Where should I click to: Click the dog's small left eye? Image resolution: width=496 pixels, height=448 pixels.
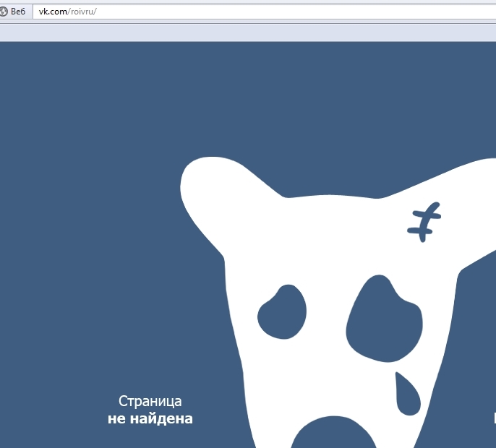pyautogui.click(x=283, y=312)
